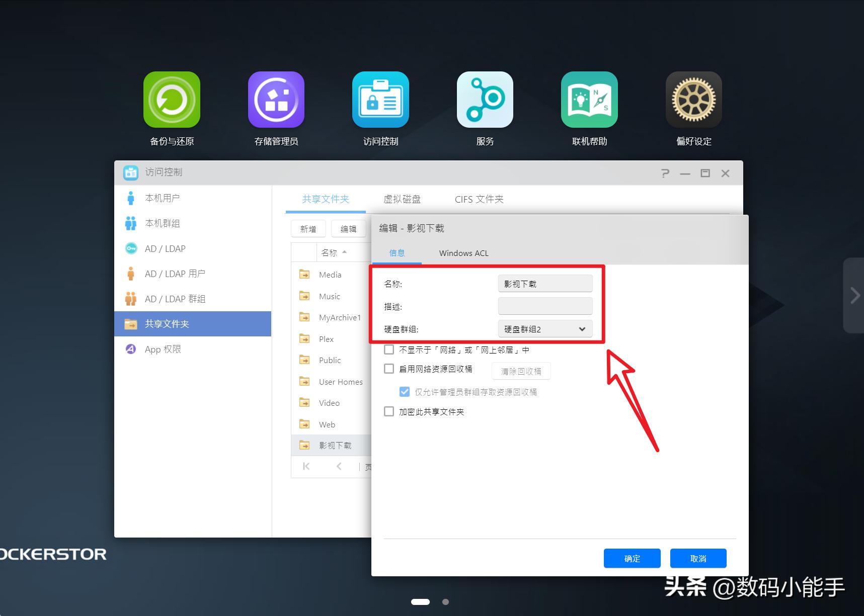Open the 备份与还原 (Backup & Restore) app
The width and height of the screenshot is (864, 616).
click(172, 100)
